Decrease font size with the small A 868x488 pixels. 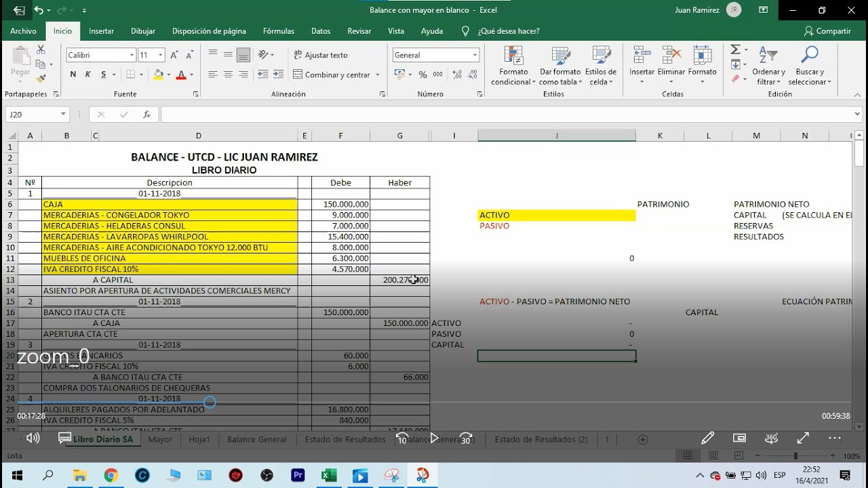pos(189,55)
